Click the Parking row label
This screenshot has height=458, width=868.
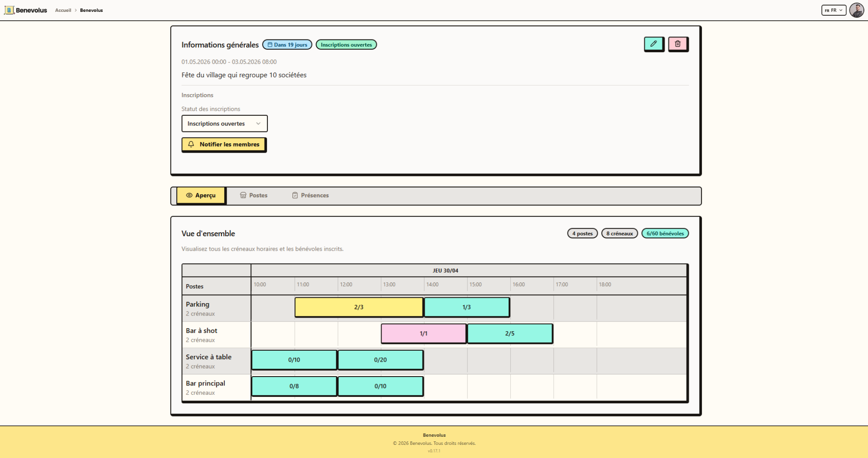point(198,304)
